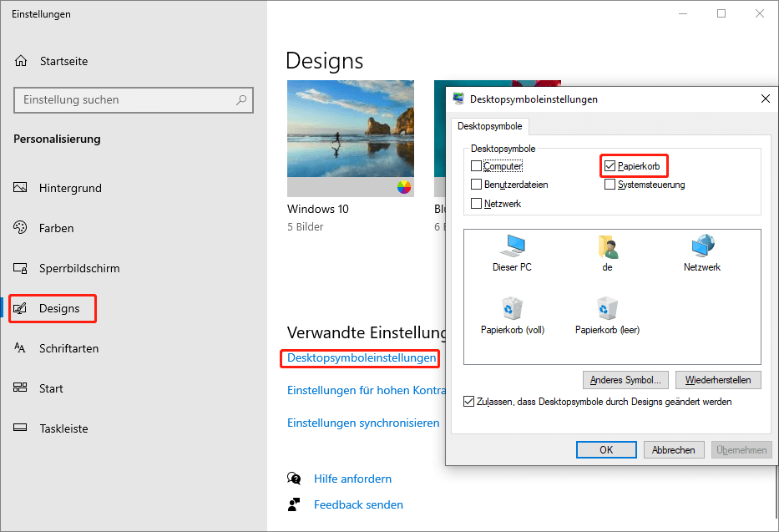Toggle 'Zulassen, dass Desktopsymbole' checkbox
Screen dimensions: 779x532
click(468, 402)
